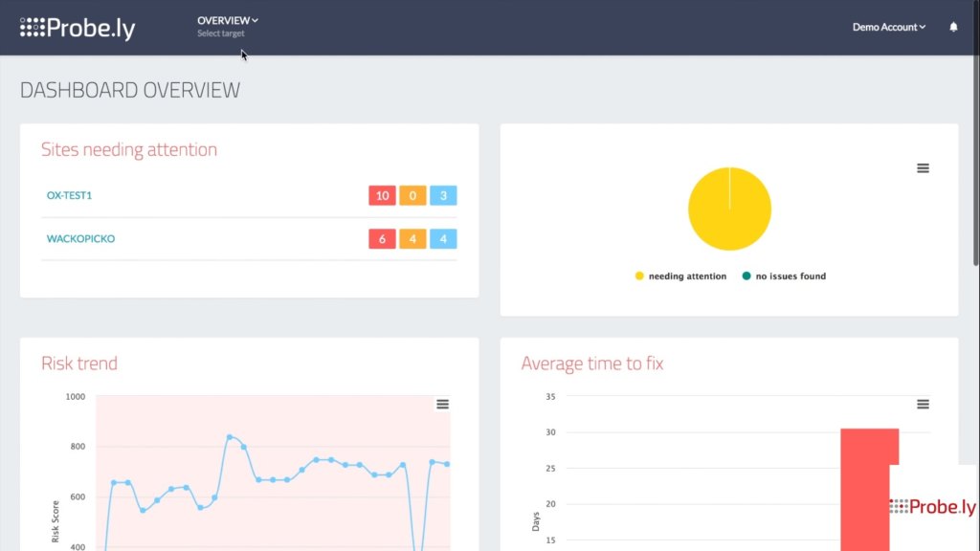
Task: Click the red severity badge showing 10
Action: tap(382, 194)
